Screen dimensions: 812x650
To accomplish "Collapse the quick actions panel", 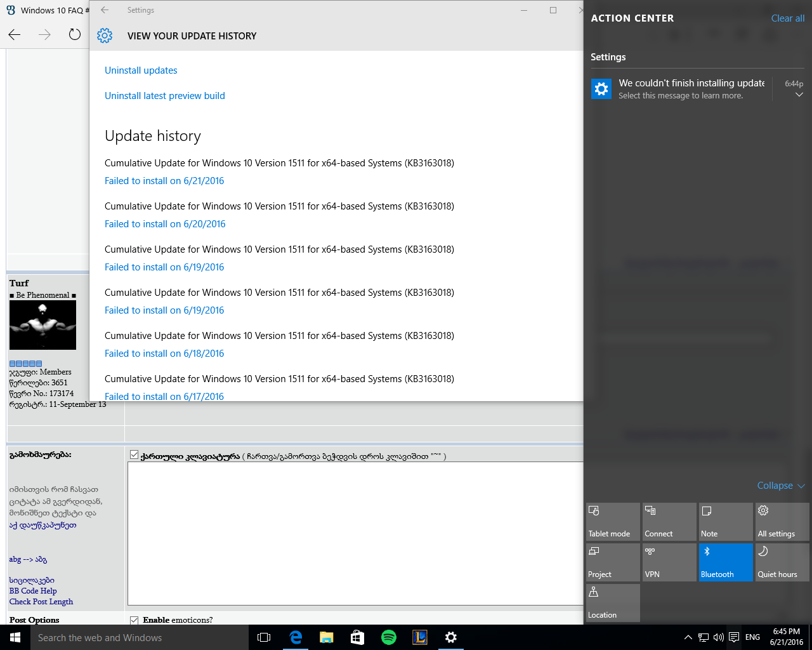I will tap(780, 486).
